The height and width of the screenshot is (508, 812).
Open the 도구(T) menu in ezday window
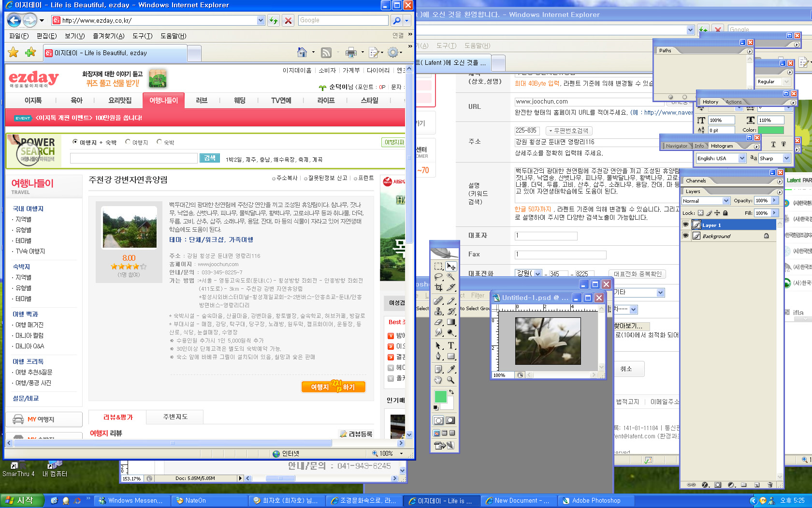click(x=143, y=36)
